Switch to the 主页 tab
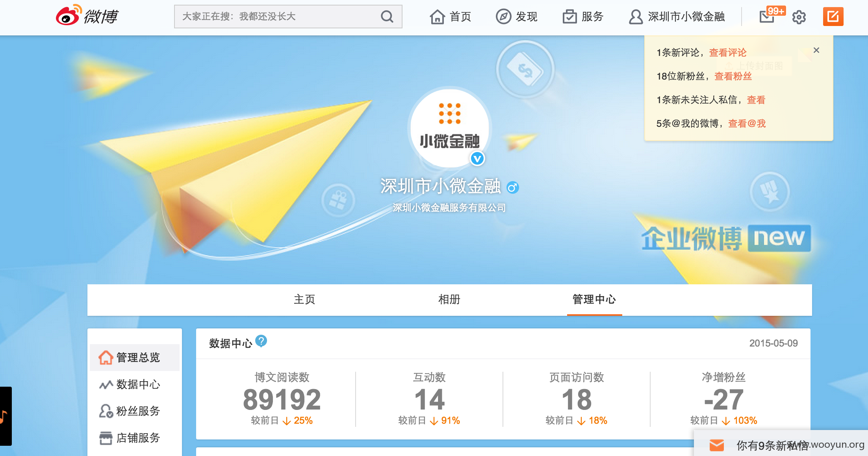Screen dimensions: 868x456 [x=304, y=300]
